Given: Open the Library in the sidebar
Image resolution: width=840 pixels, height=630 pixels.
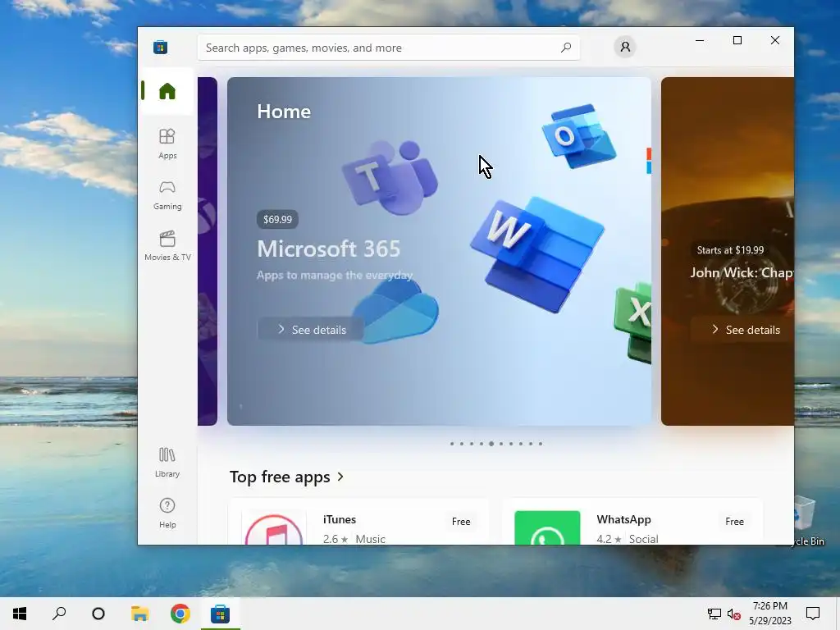Looking at the screenshot, I should click(x=167, y=463).
